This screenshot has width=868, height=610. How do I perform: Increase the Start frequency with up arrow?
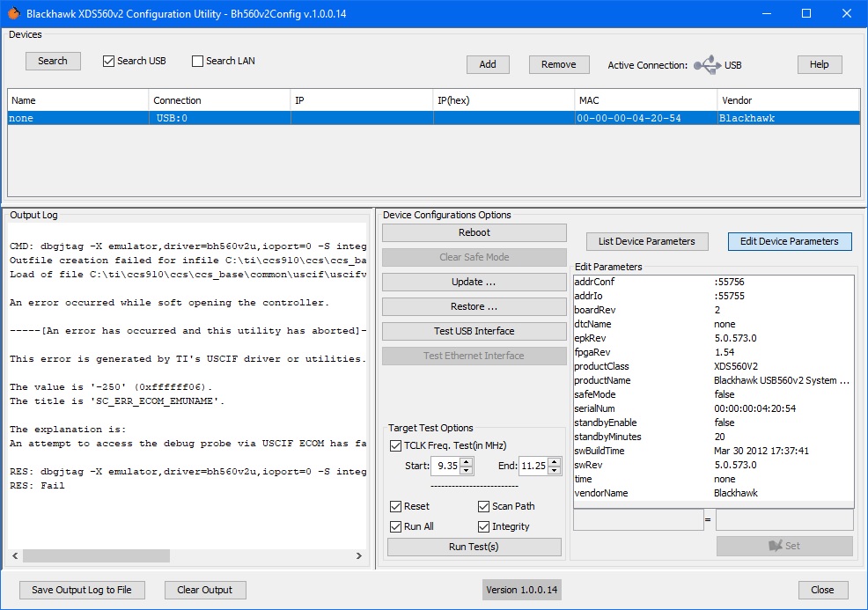point(466,461)
